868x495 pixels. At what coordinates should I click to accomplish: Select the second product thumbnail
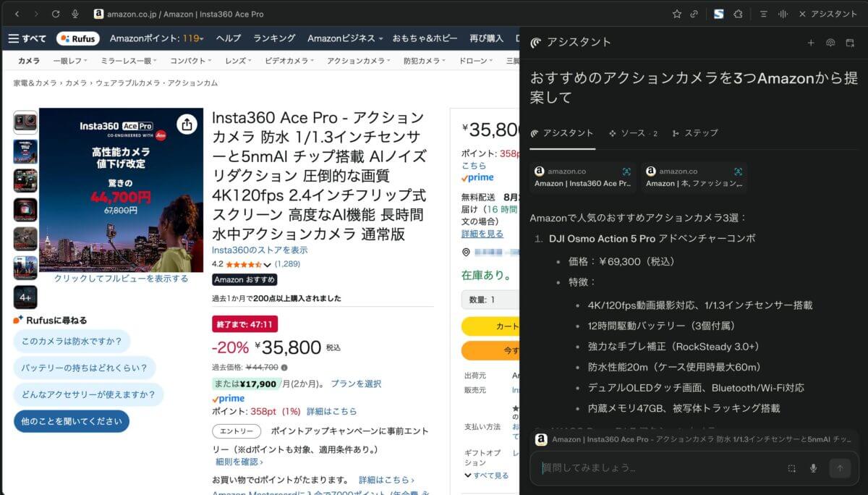(25, 152)
